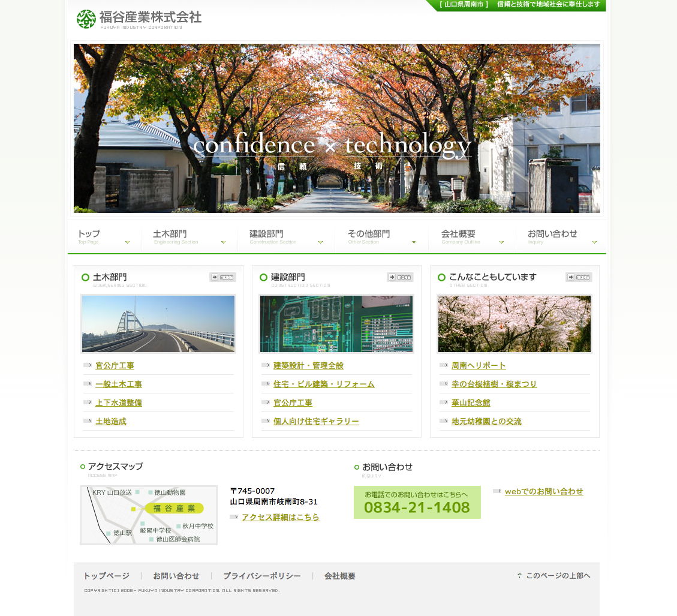Expand the 建設部門 nav dropdown arrow

[320, 242]
